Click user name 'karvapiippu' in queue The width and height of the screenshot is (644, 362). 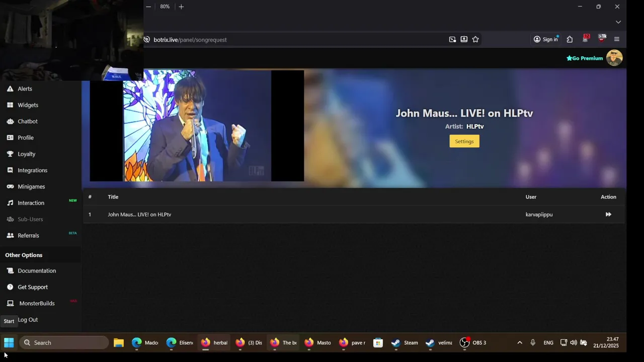[539, 215]
